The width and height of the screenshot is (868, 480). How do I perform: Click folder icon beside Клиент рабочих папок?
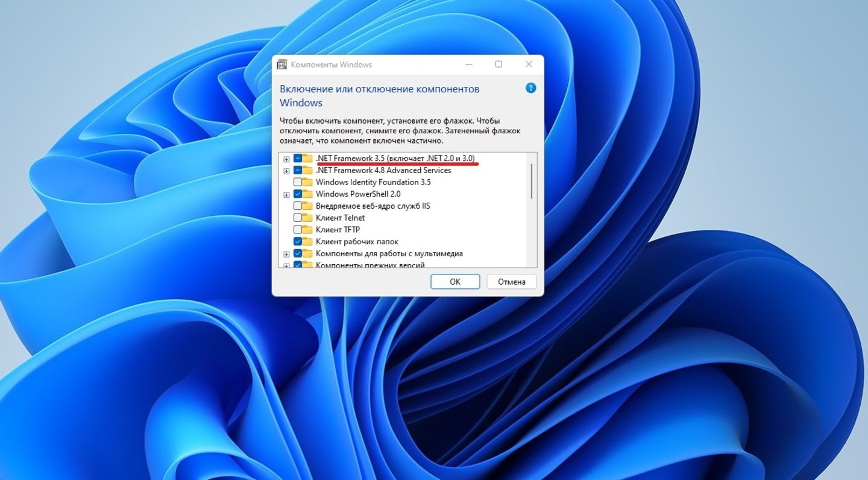pyautogui.click(x=308, y=242)
